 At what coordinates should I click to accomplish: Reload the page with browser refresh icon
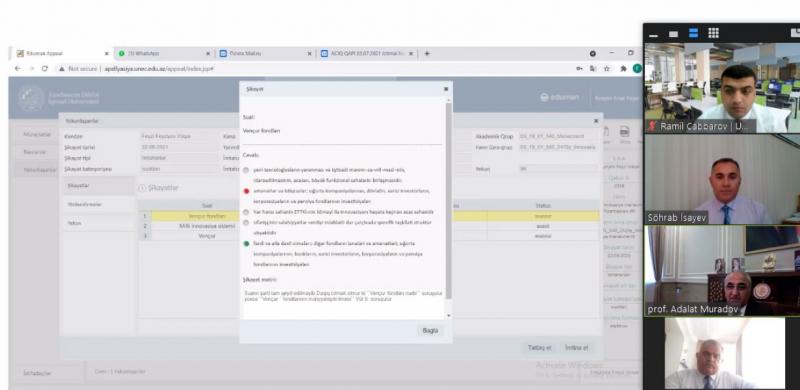[x=45, y=68]
